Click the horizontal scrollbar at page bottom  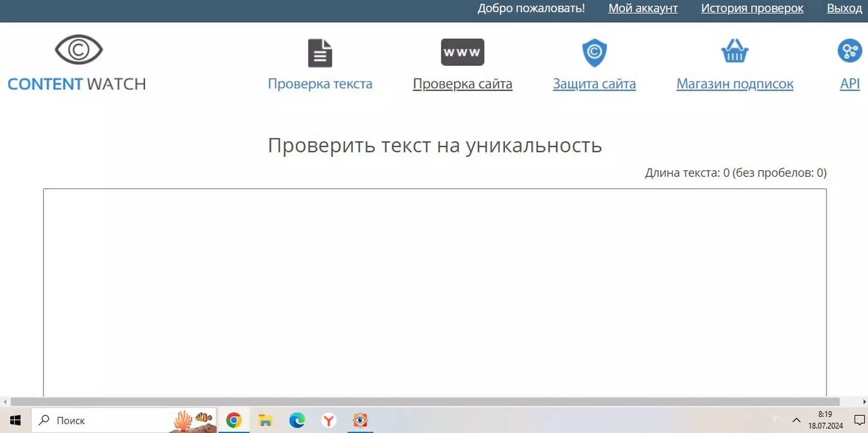click(x=425, y=402)
